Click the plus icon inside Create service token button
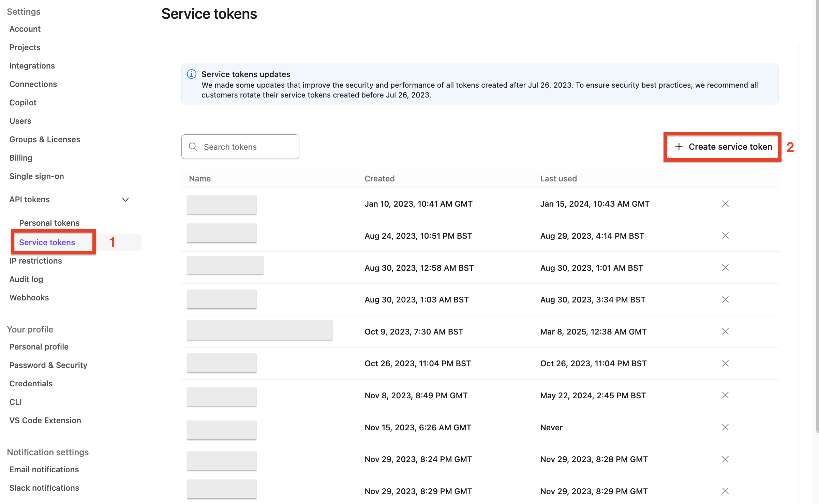 point(679,147)
